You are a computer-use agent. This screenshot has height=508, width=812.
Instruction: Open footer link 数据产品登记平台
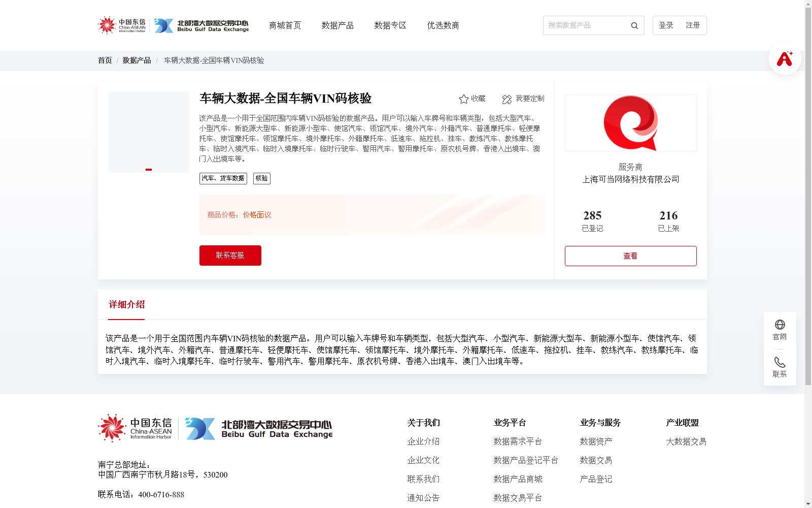point(526,460)
